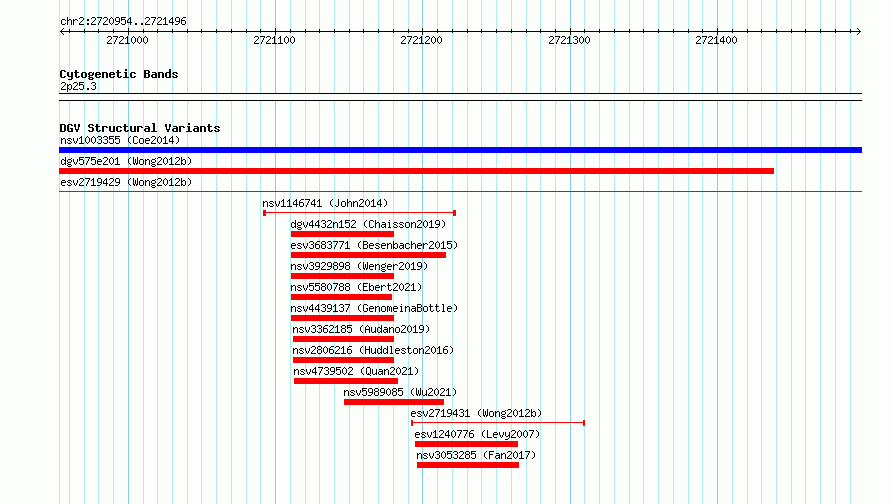Open the nsv3053285 (Fan2017) label
Screen dimensions: 890x504
tap(476, 455)
